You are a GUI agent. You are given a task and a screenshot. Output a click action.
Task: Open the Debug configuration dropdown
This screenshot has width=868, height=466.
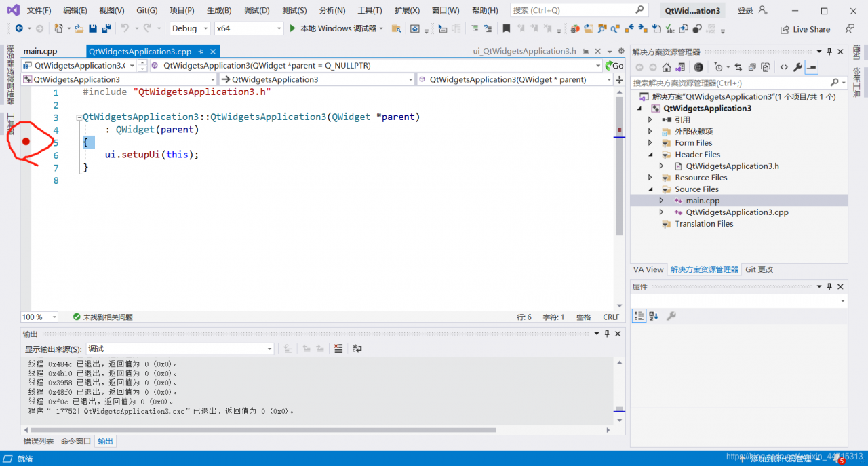pyautogui.click(x=189, y=28)
